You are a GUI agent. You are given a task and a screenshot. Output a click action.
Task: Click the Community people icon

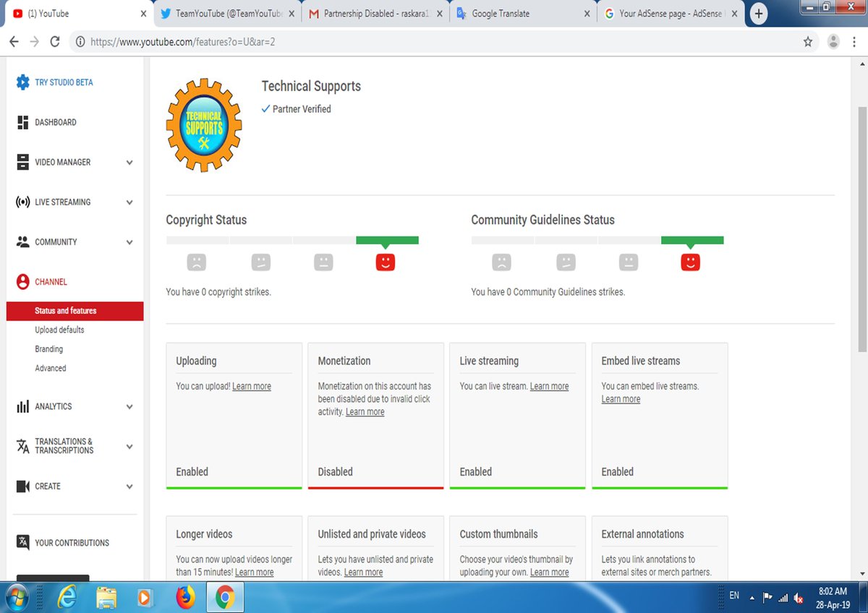point(23,241)
